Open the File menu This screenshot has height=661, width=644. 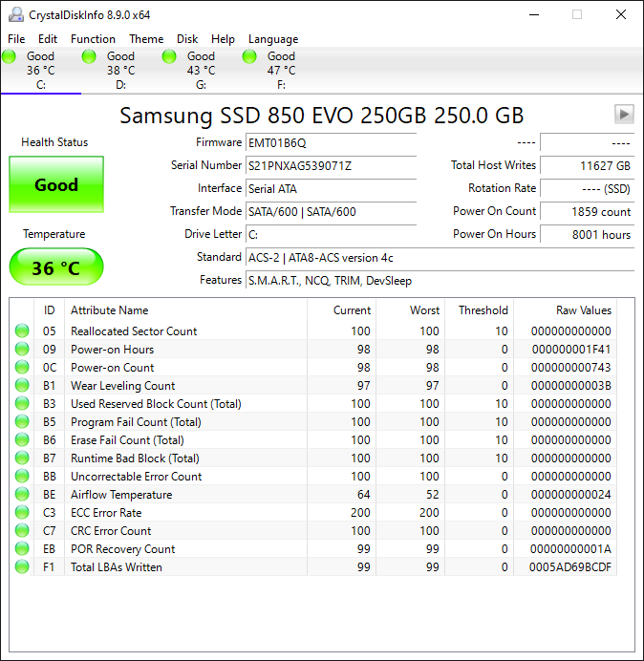pos(16,39)
